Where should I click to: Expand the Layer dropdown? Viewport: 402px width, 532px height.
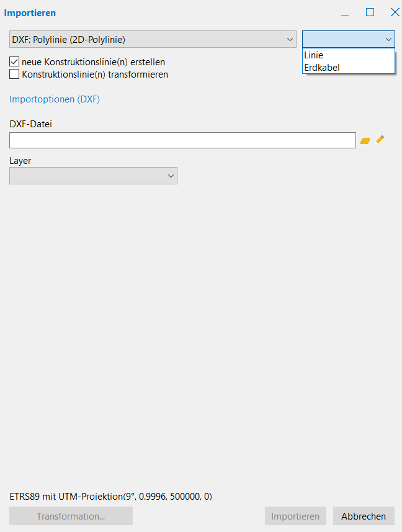93,176
